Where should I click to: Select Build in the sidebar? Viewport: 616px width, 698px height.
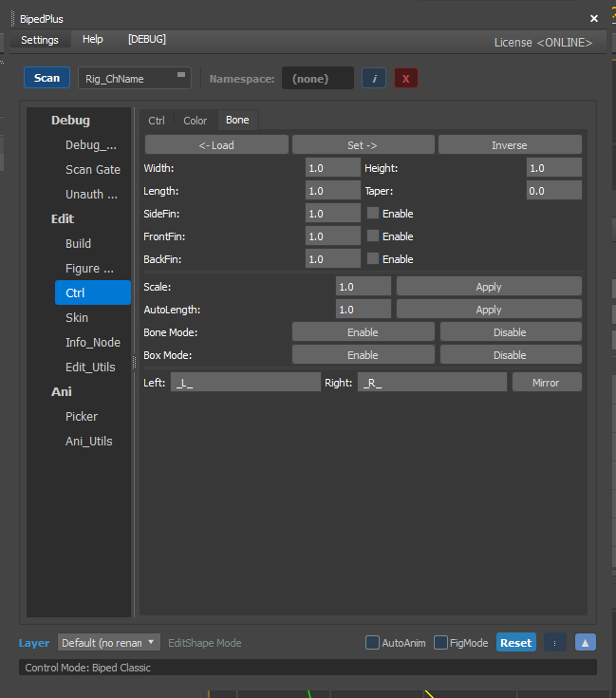coord(92,243)
